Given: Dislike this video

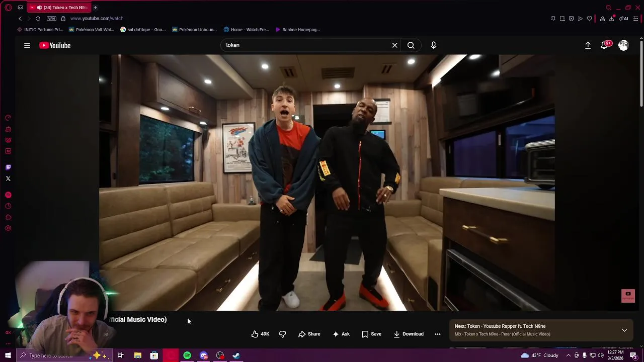Looking at the screenshot, I should click(x=282, y=334).
